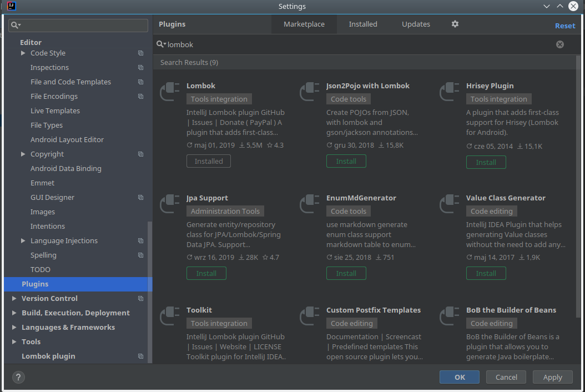Image resolution: width=585 pixels, height=392 pixels.
Task: Click the EnumMdGenerator plugin icon
Action: tap(310, 204)
